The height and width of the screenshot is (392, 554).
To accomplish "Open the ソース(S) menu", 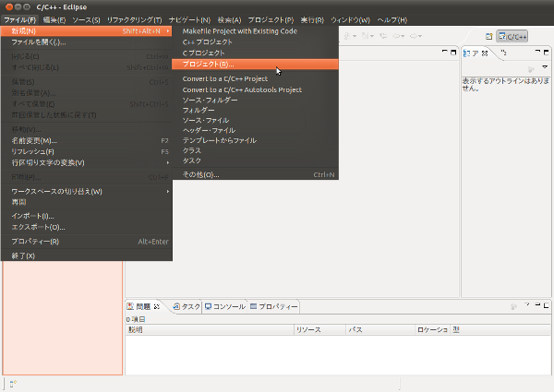I will (x=86, y=20).
